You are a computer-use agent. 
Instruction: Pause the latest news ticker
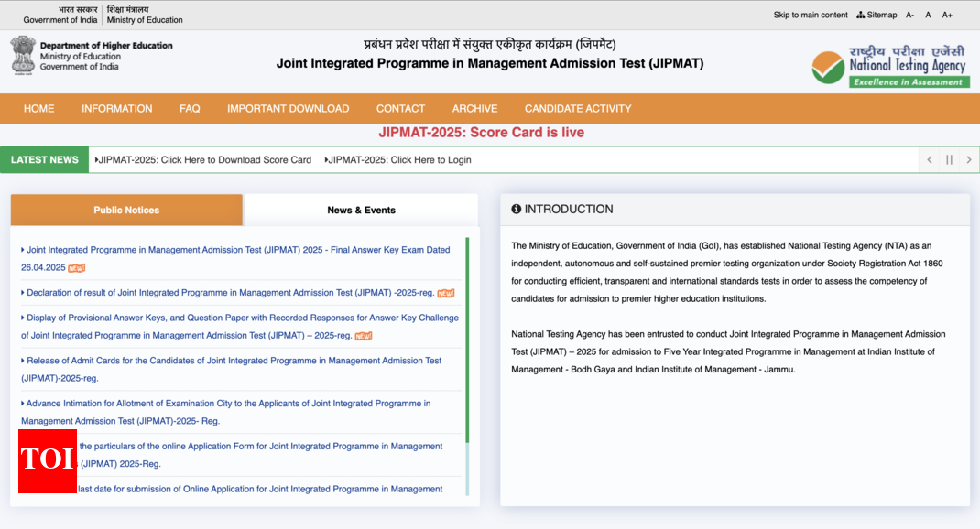click(949, 160)
